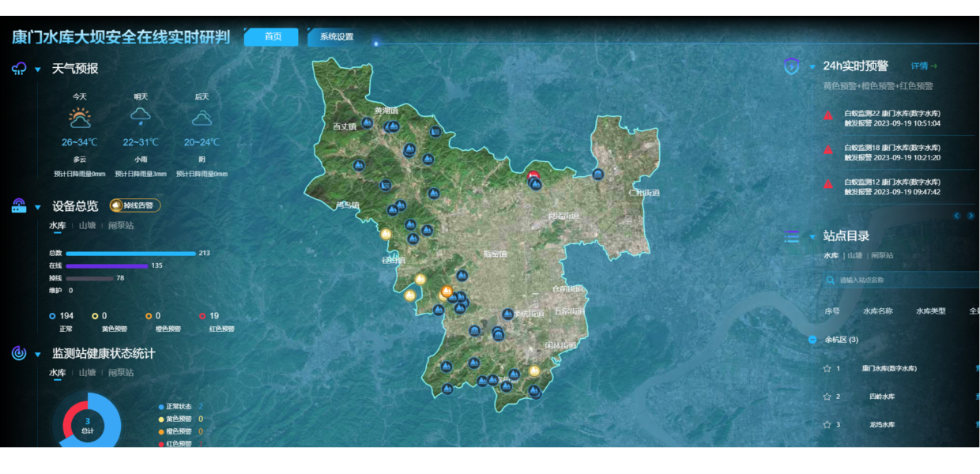Screen dimensions: 980x474
Task: Click the 在线 purple progress bar
Action: [x=107, y=266]
